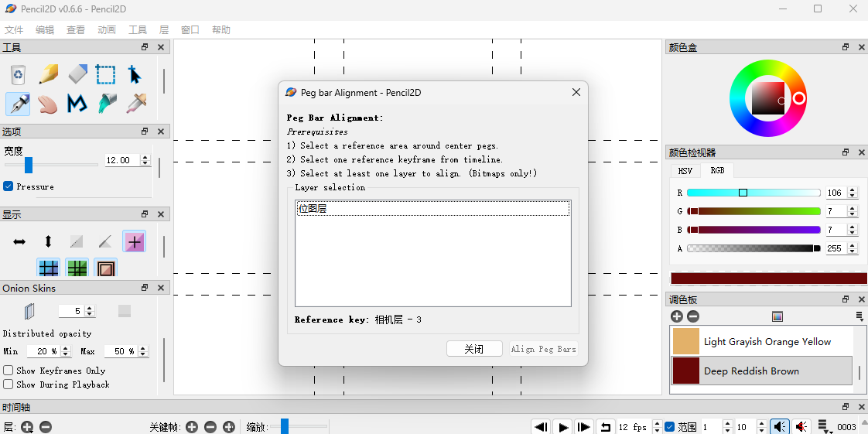Adjust the 宽度 width slider
868x434 pixels.
pos(51,165)
